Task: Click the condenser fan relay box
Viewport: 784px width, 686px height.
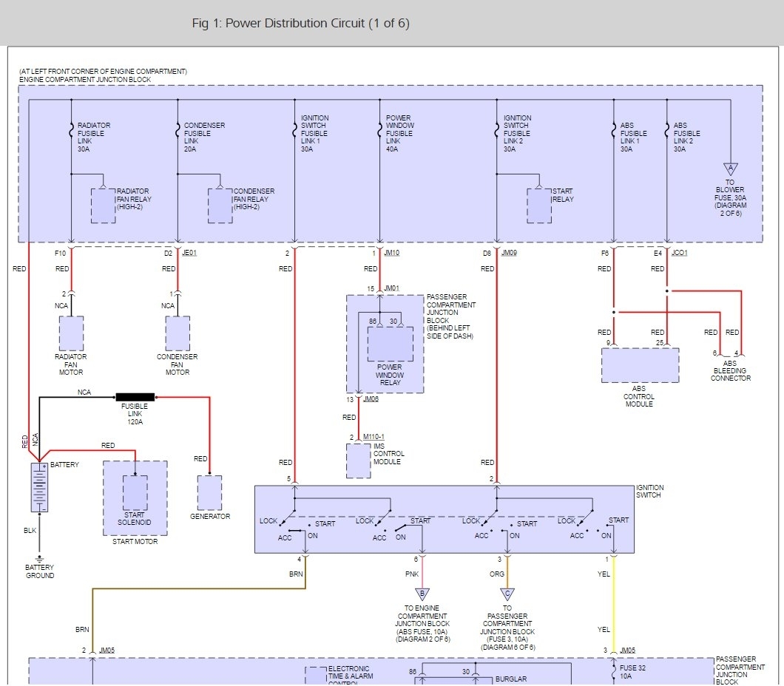Action: tap(220, 206)
